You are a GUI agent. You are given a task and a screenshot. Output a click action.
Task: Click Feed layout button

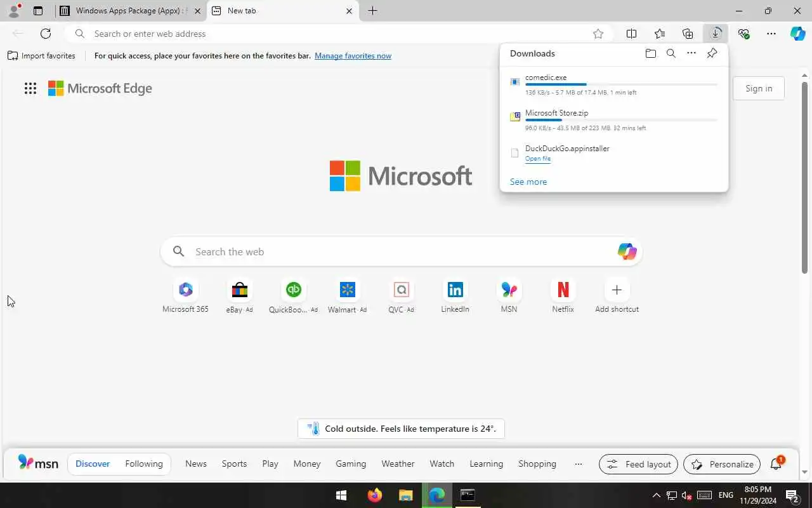[639, 464]
